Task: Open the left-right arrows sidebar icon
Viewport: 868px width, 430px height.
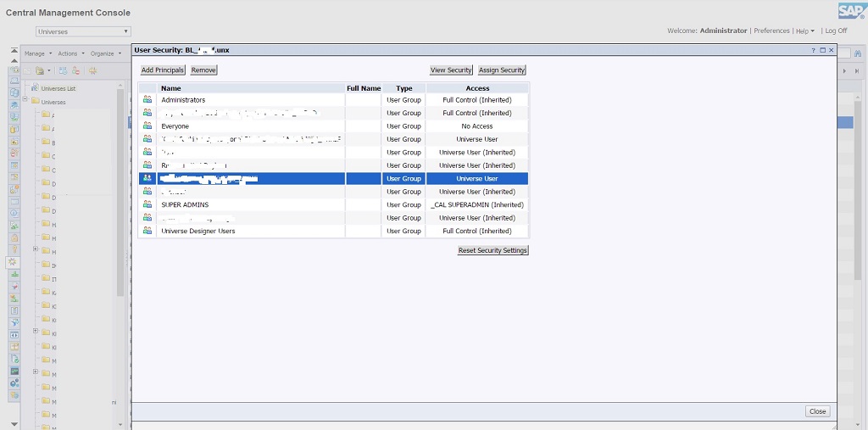Action: click(x=14, y=335)
